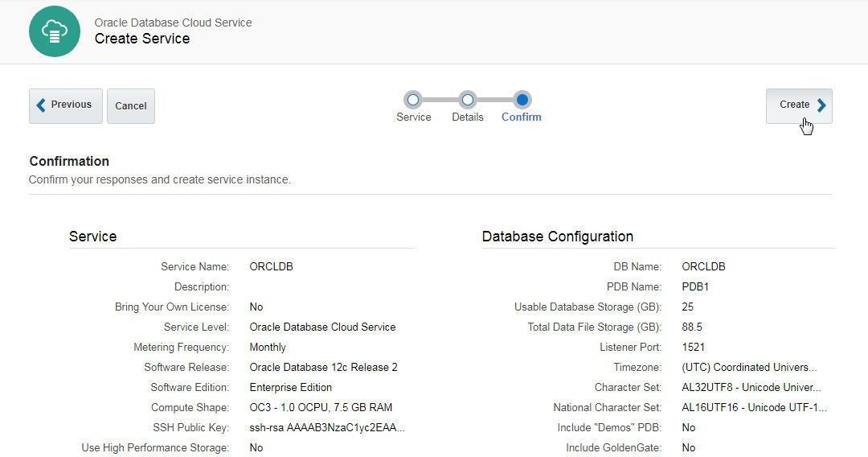
Task: Select the Service step circle
Action: (413, 100)
